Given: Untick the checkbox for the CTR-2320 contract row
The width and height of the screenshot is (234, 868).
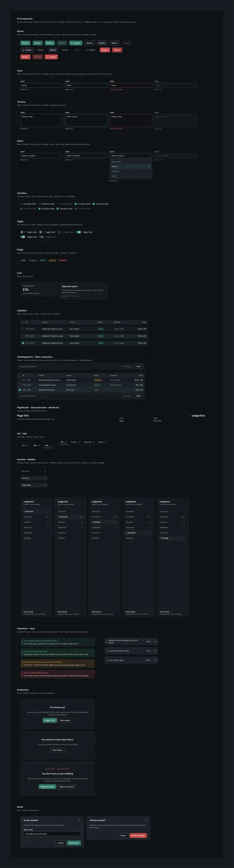Looking at the screenshot, I should (x=20, y=390).
